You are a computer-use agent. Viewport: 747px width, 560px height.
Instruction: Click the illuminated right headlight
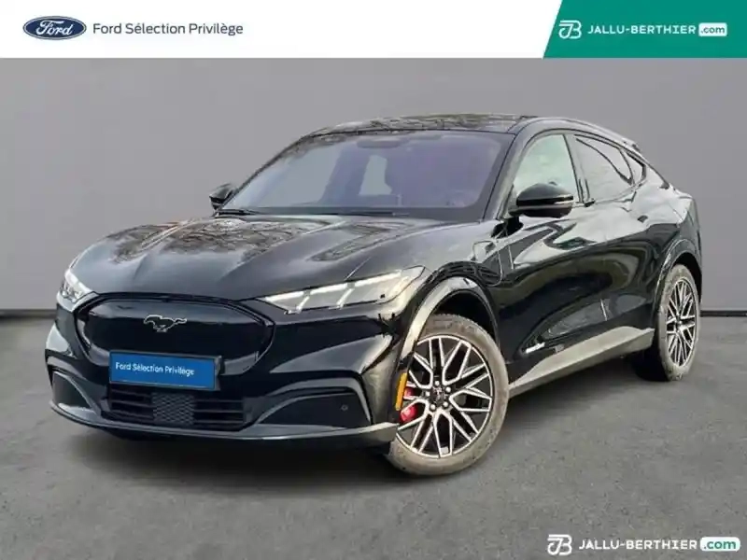point(341,290)
